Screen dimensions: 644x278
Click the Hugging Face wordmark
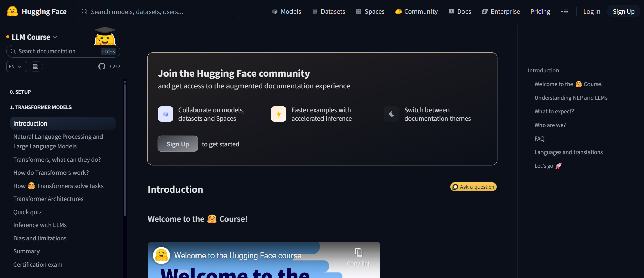tap(44, 12)
